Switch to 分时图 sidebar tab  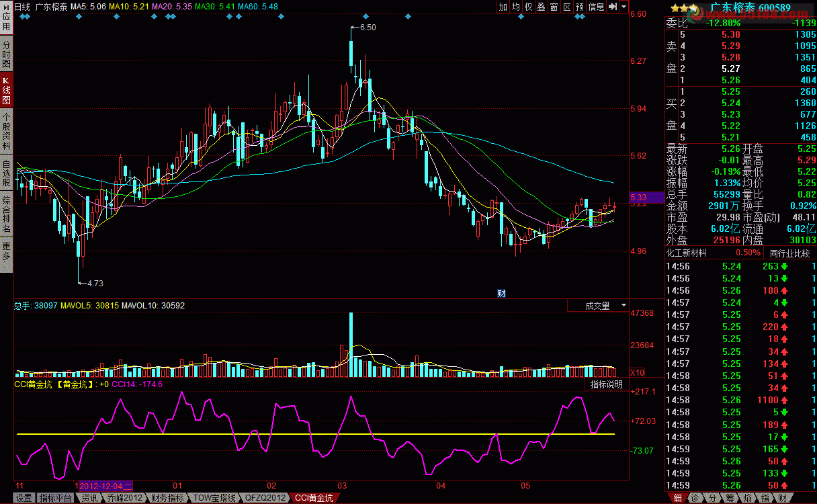[x=6, y=54]
